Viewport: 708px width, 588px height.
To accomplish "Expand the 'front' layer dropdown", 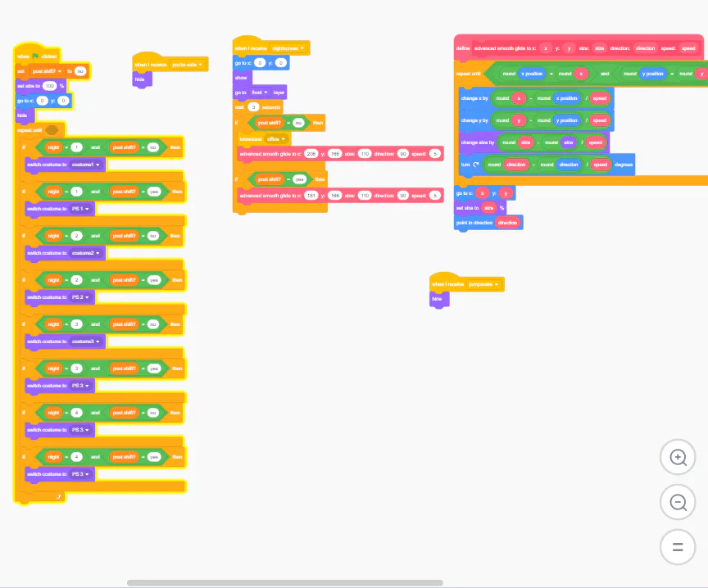I will click(260, 93).
